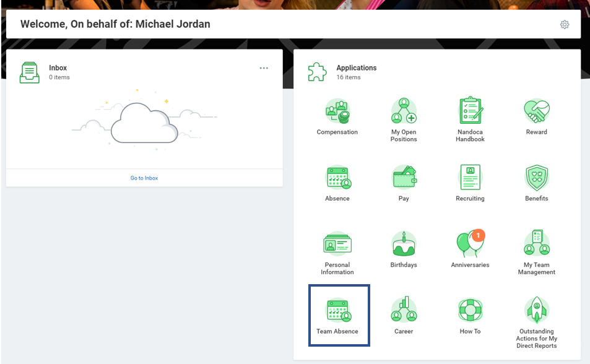Screen dimensions: 590x364
Task: Open the Pay wallet icon
Action: pyautogui.click(x=404, y=178)
